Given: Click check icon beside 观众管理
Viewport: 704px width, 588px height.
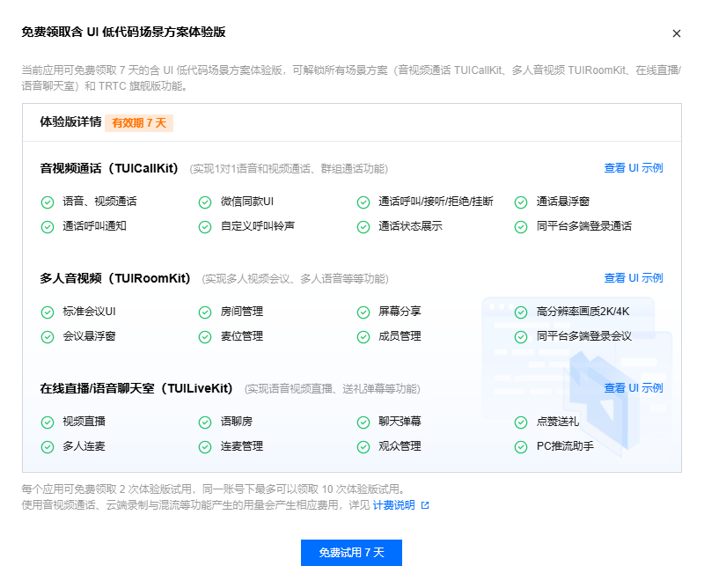Looking at the screenshot, I should click(363, 447).
